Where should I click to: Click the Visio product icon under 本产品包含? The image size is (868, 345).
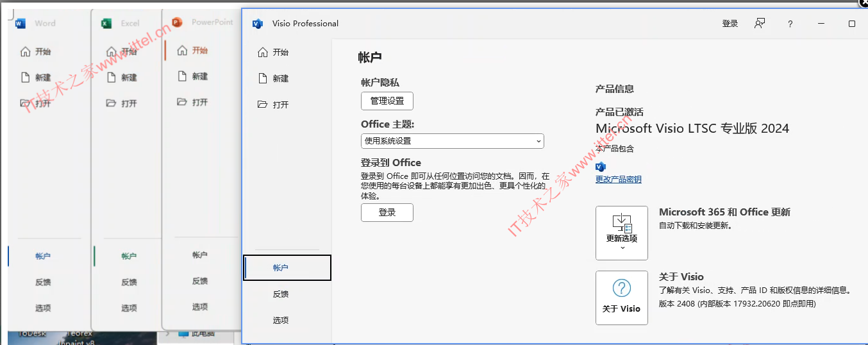601,167
